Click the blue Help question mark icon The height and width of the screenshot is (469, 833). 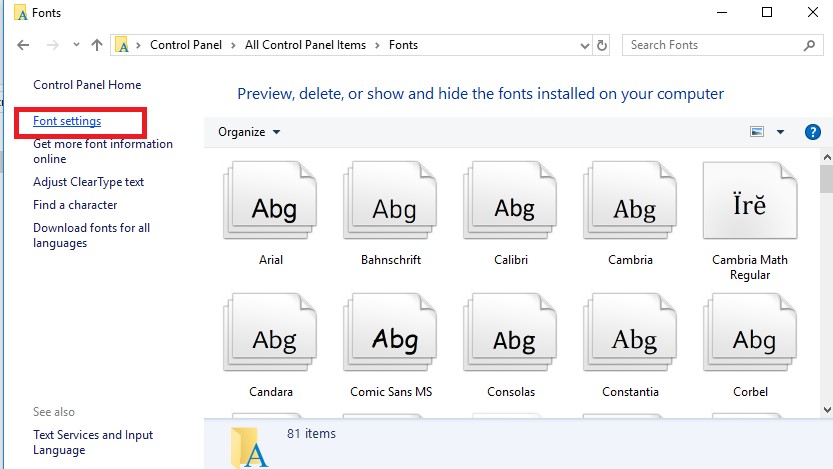pos(812,132)
